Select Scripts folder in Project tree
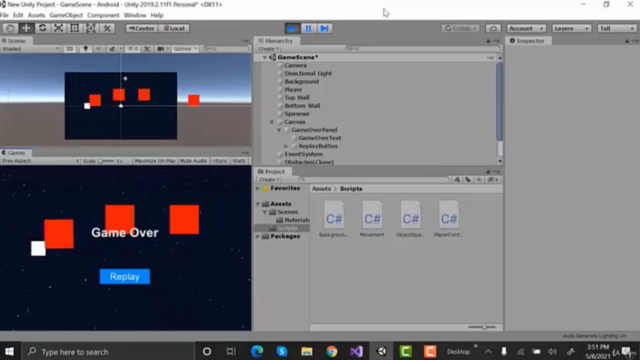The height and width of the screenshot is (360, 640). (x=287, y=228)
